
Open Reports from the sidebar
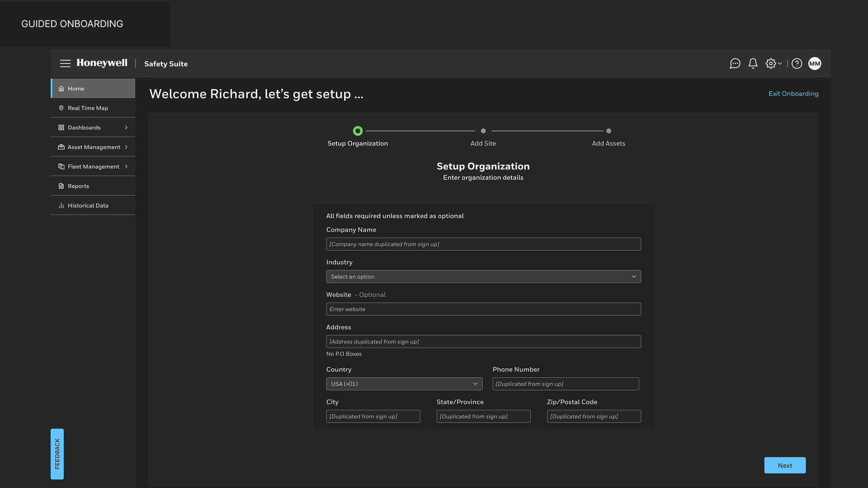79,186
